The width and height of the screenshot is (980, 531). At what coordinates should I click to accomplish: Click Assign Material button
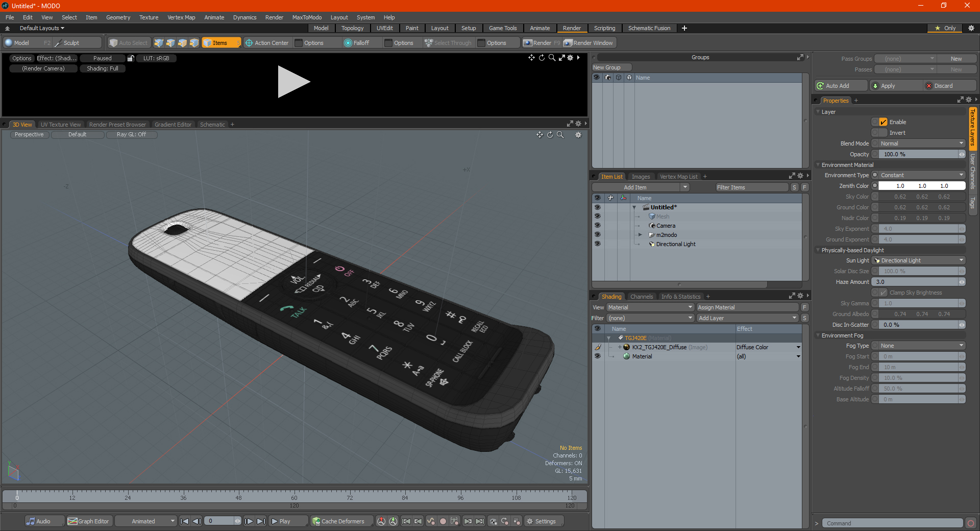(747, 307)
